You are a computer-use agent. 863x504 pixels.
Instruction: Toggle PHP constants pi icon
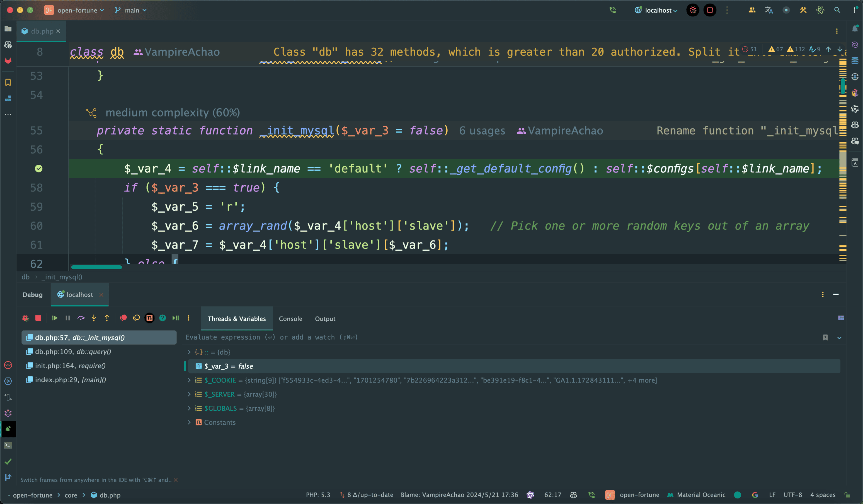(150, 318)
